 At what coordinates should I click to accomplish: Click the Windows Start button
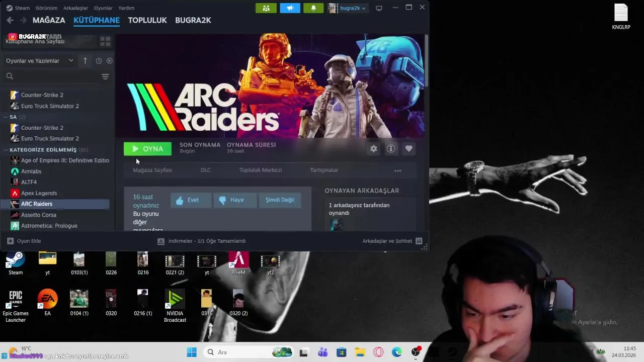pos(192,352)
